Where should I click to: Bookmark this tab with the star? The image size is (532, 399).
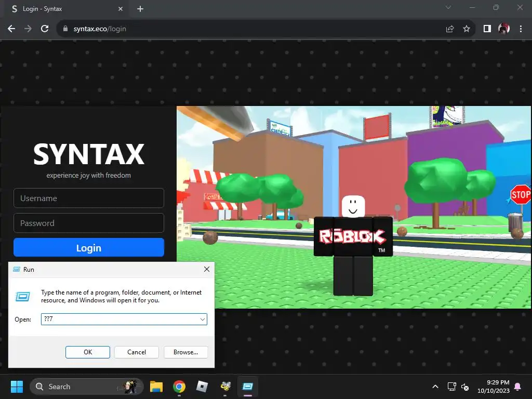(x=467, y=29)
